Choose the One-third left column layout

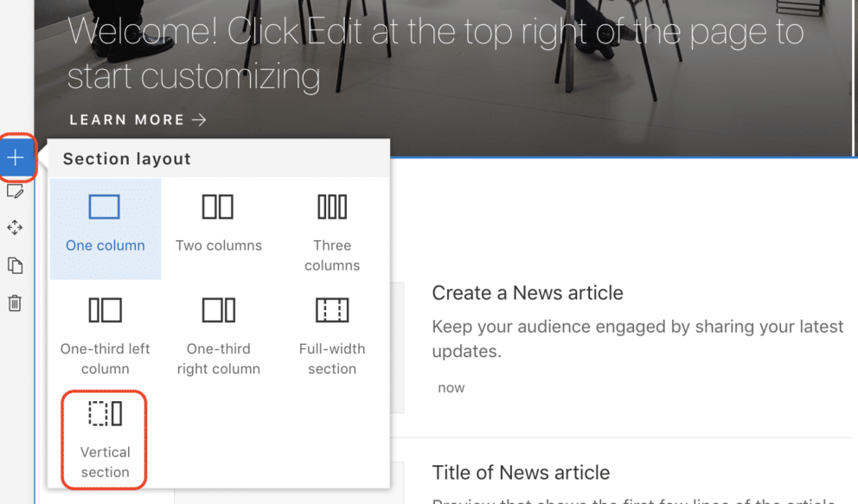pyautogui.click(x=105, y=333)
